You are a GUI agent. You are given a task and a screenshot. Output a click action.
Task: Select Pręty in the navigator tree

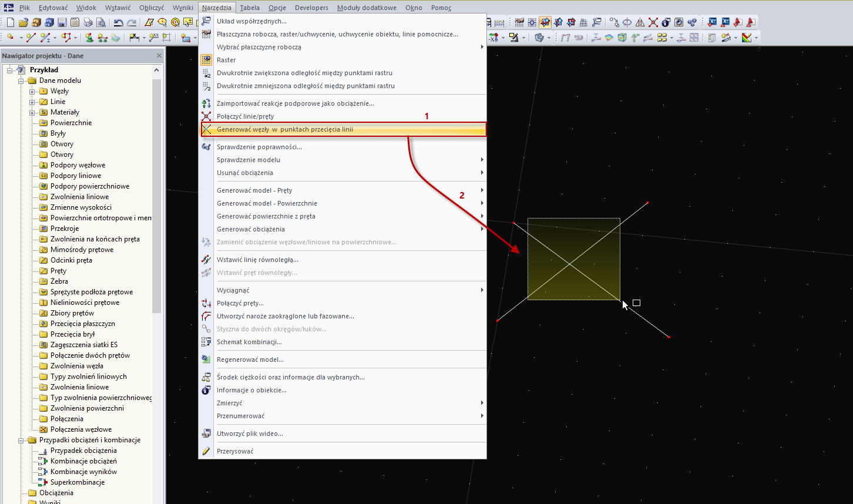point(58,271)
